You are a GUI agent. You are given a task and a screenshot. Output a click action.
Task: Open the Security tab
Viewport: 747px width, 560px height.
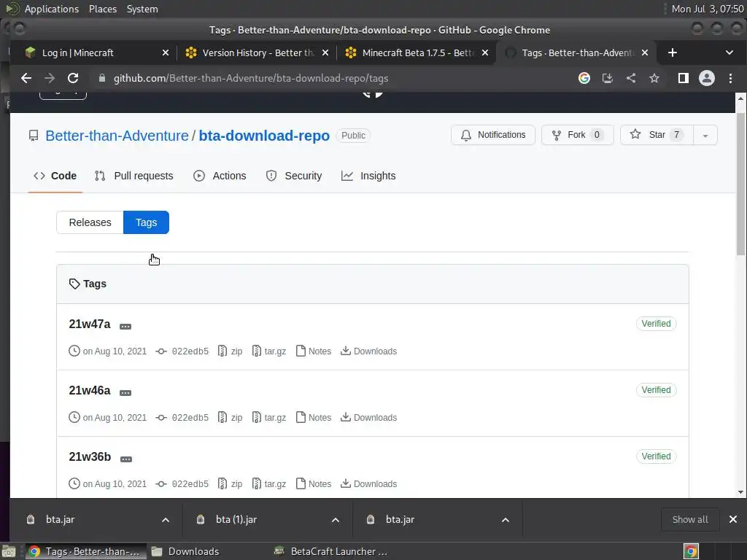293,176
